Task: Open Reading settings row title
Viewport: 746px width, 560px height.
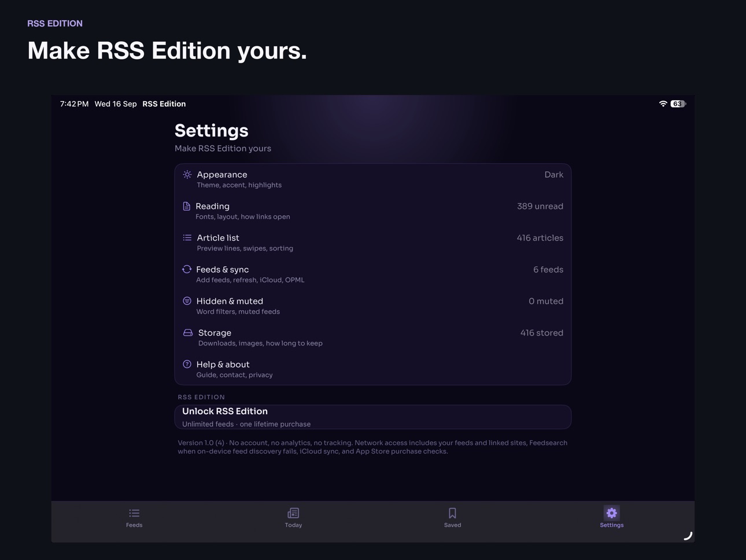Action: pyautogui.click(x=212, y=207)
